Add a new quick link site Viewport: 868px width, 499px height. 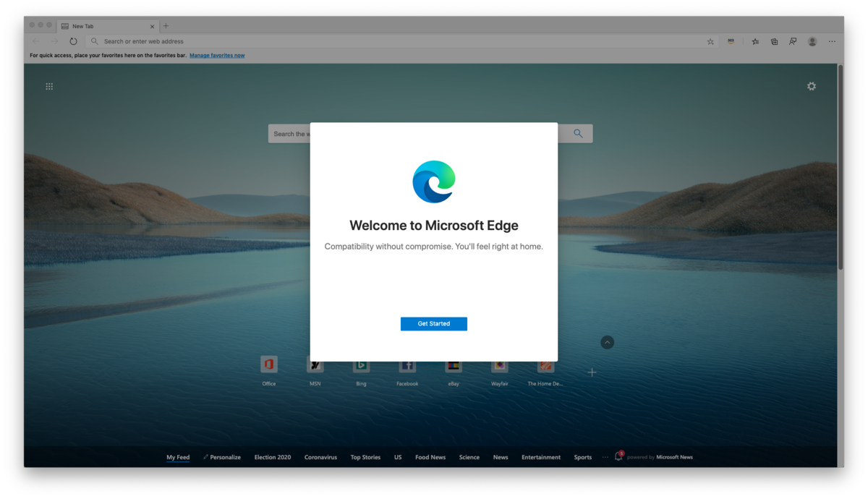592,372
